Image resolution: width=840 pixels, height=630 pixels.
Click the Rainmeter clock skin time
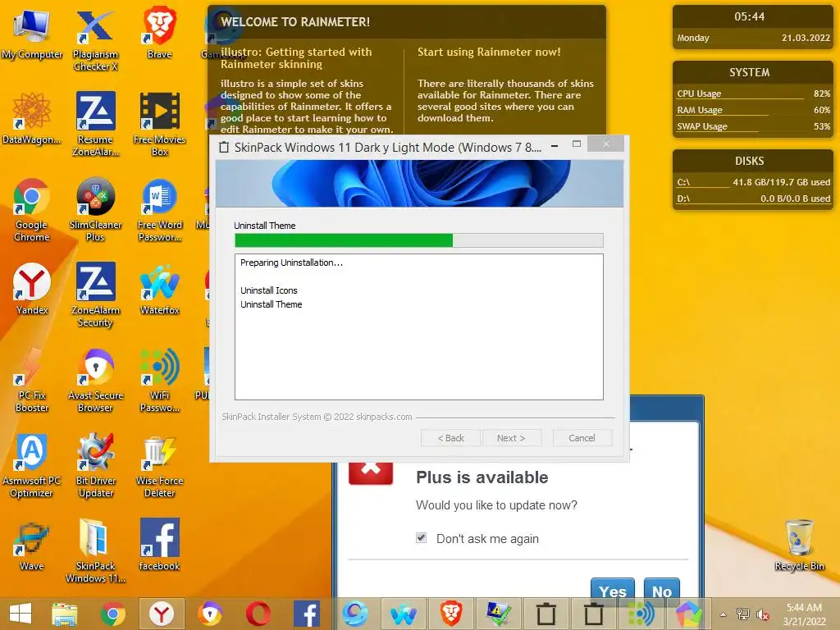(x=750, y=16)
